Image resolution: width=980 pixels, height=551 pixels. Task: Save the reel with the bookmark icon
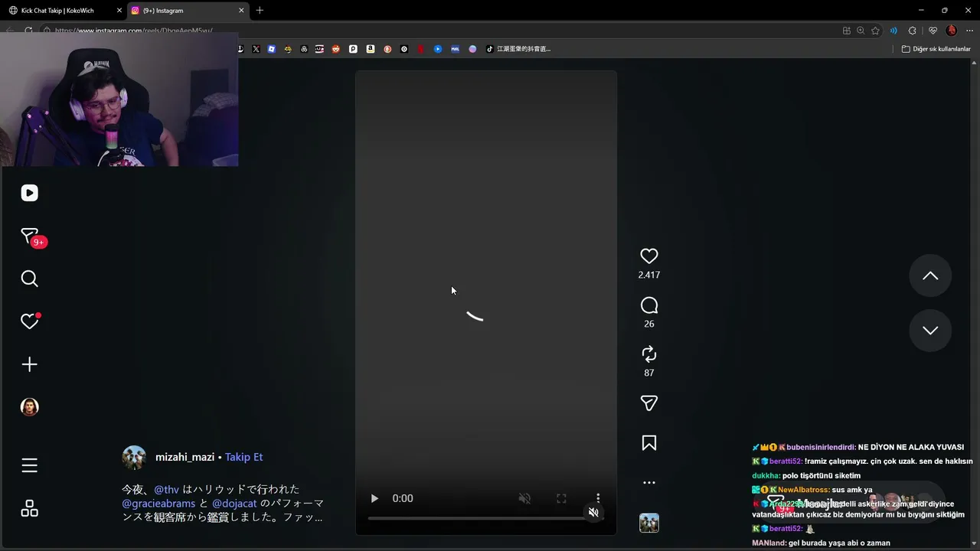(x=648, y=443)
